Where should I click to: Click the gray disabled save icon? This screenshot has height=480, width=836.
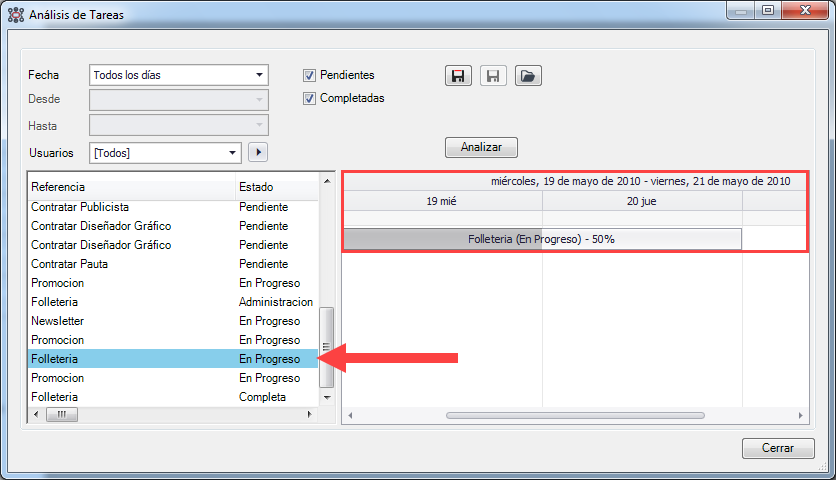493,76
